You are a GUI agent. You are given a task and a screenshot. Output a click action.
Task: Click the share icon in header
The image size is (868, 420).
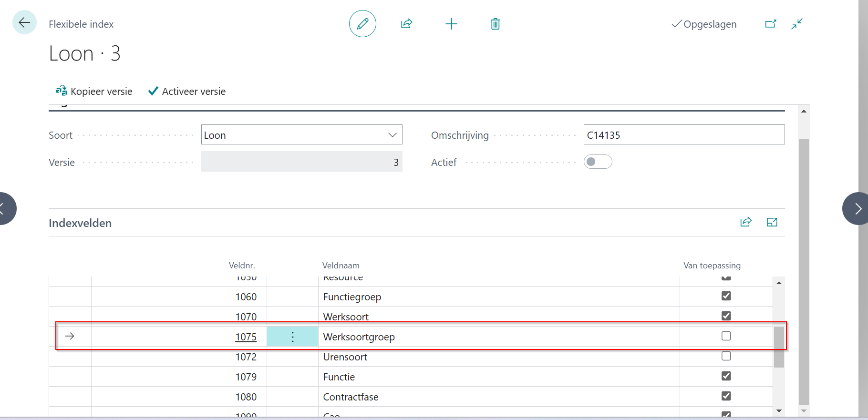406,24
